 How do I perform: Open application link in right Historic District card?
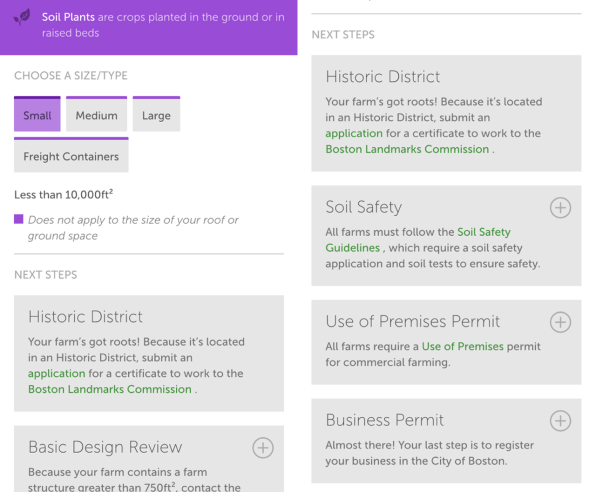point(354,133)
